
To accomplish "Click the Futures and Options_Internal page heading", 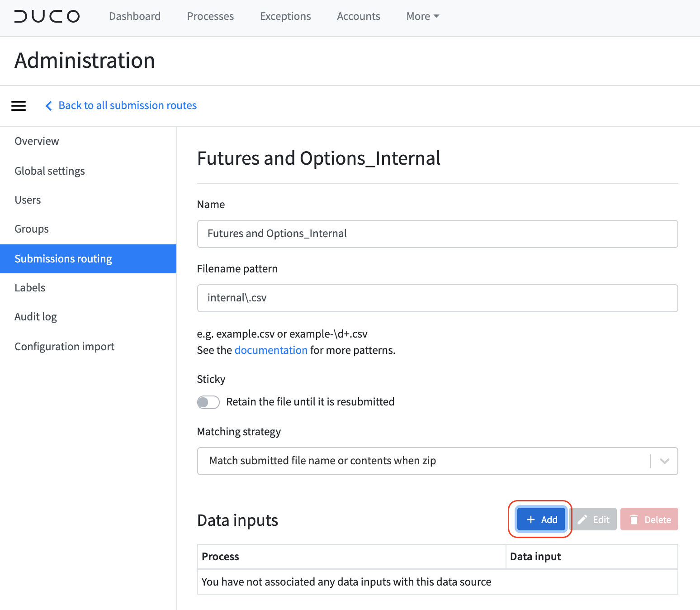I will click(319, 158).
